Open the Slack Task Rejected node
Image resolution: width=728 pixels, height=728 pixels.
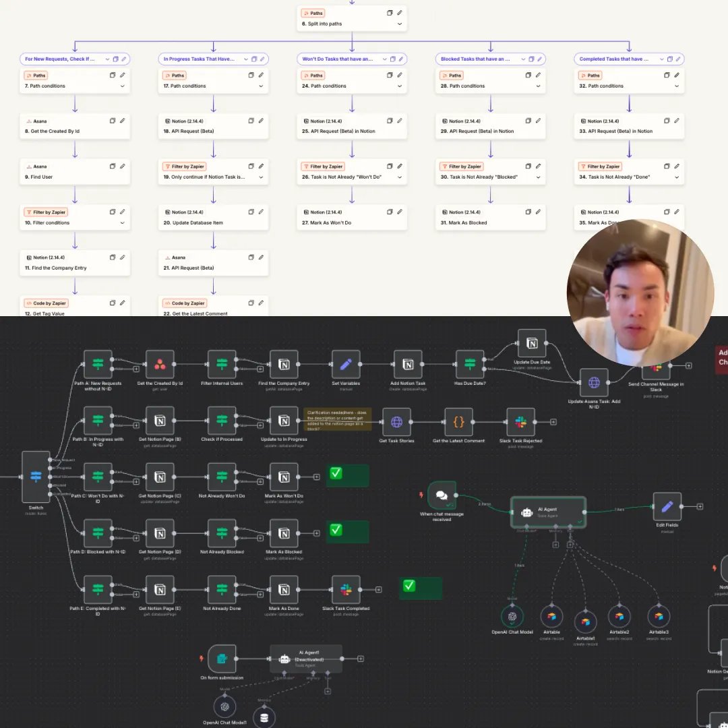tap(520, 422)
